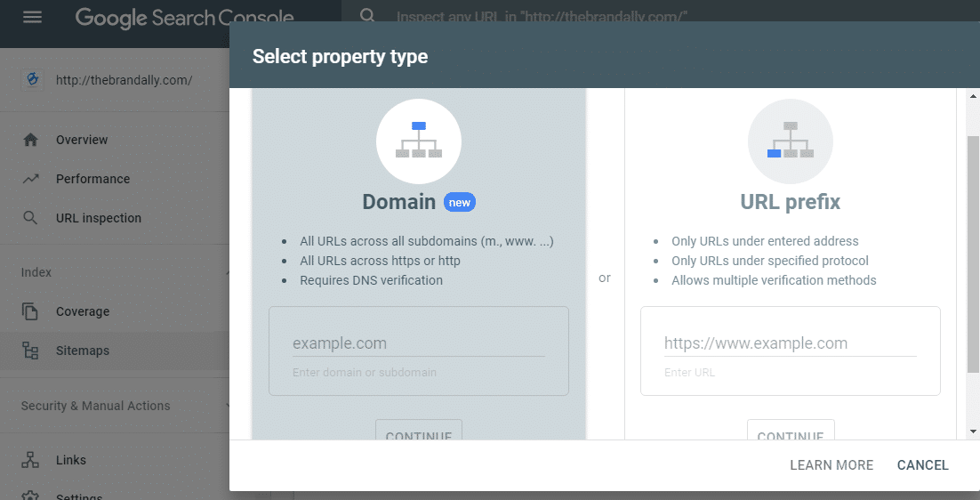The height and width of the screenshot is (500, 980).
Task: Click the search magnifier icon in top bar
Action: click(367, 15)
